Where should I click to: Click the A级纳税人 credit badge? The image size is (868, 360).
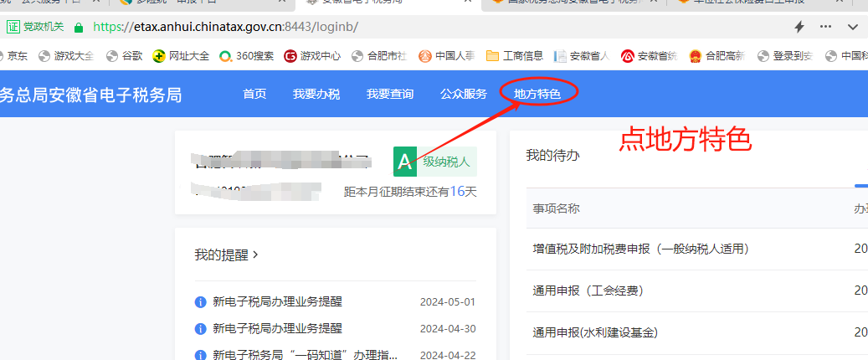tap(435, 162)
